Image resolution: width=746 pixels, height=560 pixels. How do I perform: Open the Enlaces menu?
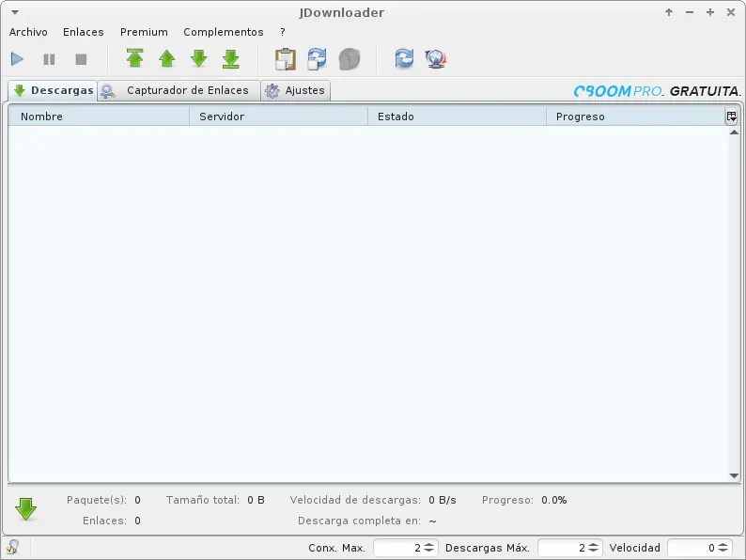pos(84,32)
